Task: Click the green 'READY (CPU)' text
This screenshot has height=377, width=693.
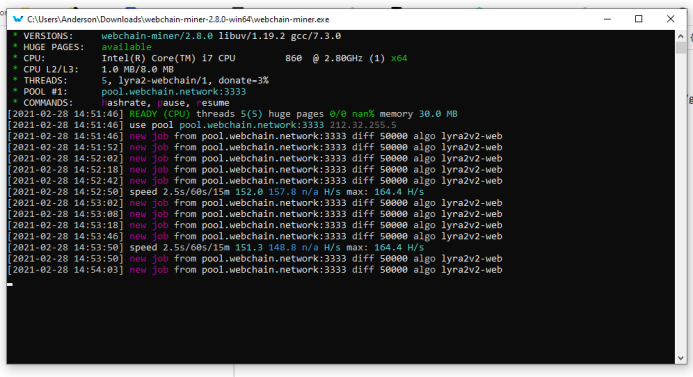Action: pos(160,114)
